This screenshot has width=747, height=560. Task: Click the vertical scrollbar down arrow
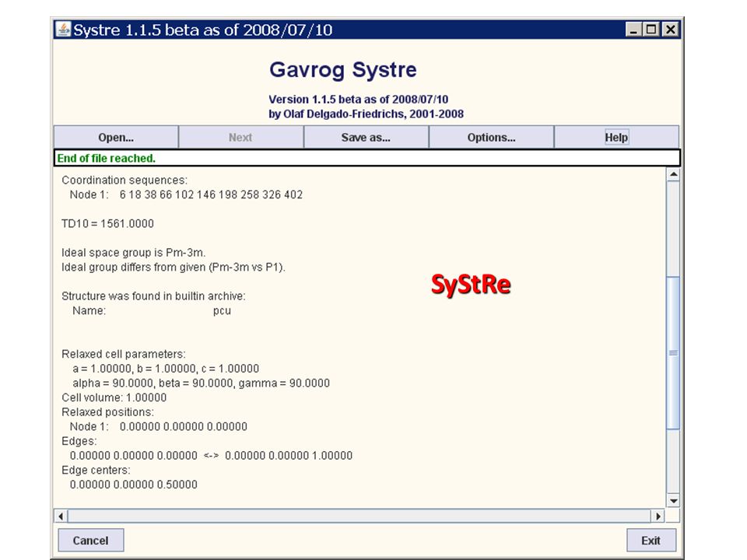coord(673,500)
